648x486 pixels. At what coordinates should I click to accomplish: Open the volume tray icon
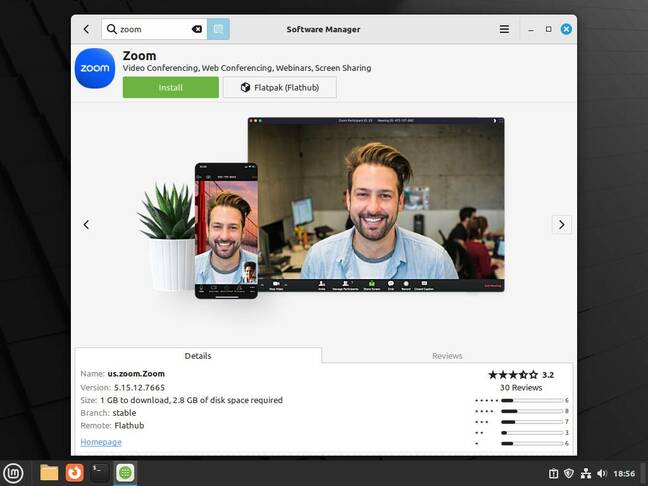[x=602, y=474]
